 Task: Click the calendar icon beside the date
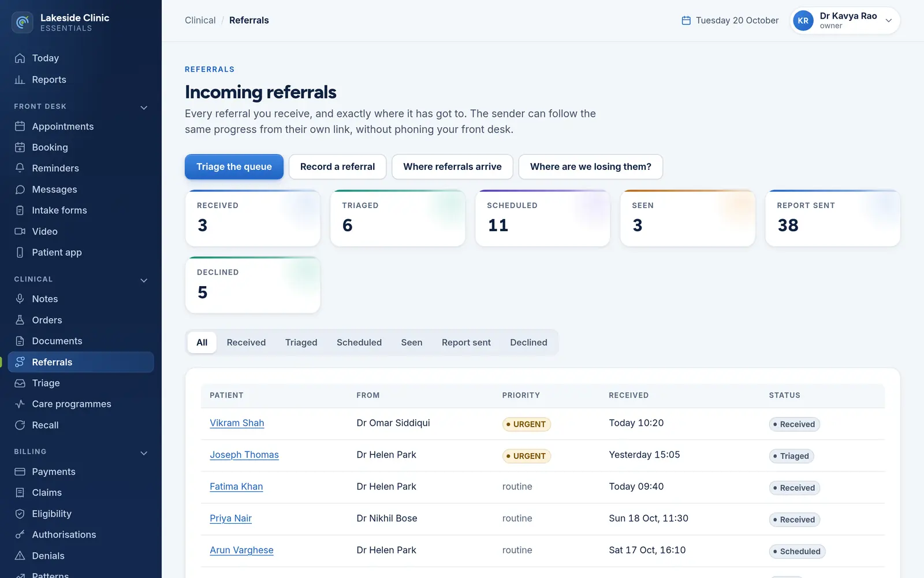click(x=686, y=21)
